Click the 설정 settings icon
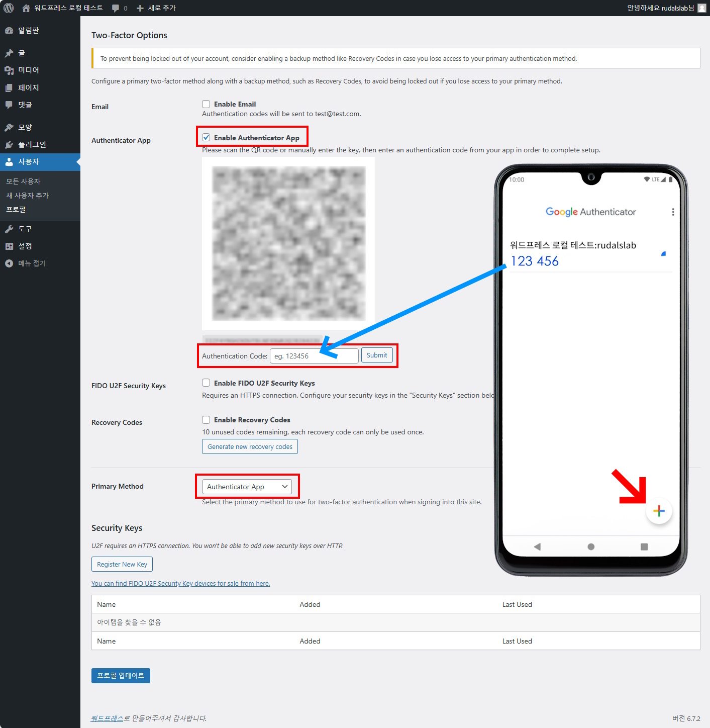710x728 pixels. pyautogui.click(x=9, y=246)
